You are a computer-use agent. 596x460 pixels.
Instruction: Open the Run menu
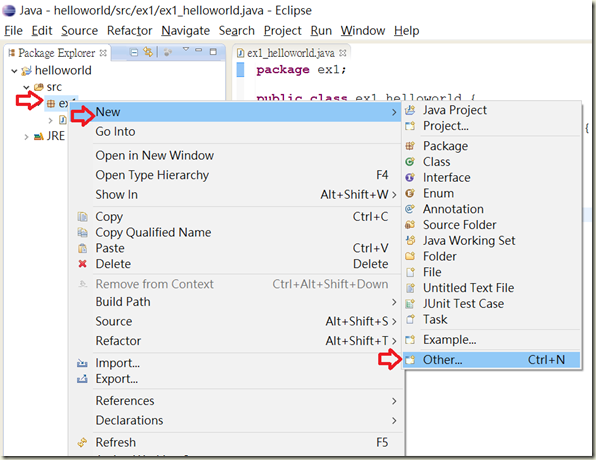click(x=321, y=30)
